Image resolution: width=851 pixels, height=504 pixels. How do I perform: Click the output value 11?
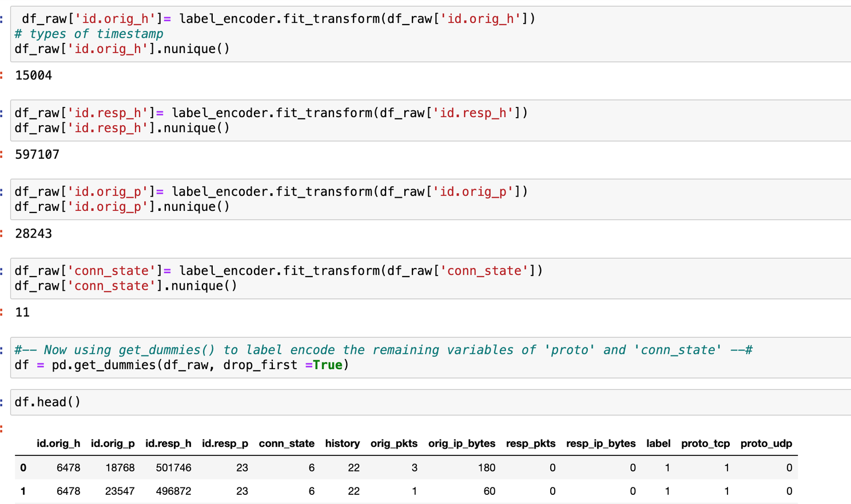(22, 312)
